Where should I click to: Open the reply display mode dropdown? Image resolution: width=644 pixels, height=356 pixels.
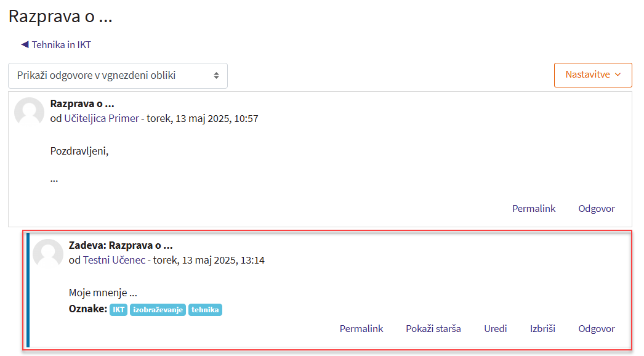coord(118,76)
